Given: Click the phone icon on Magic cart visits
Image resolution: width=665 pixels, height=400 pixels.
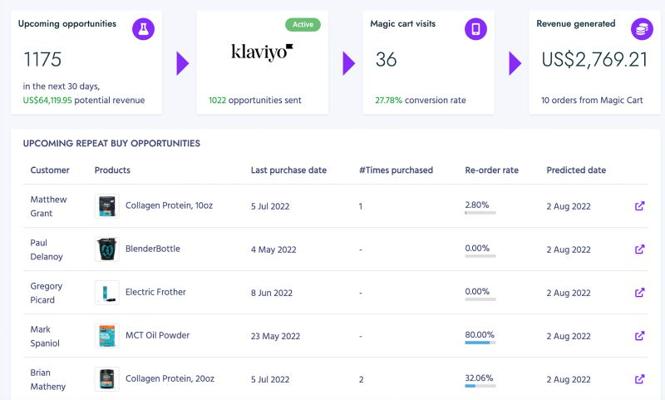Looking at the screenshot, I should tap(475, 29).
